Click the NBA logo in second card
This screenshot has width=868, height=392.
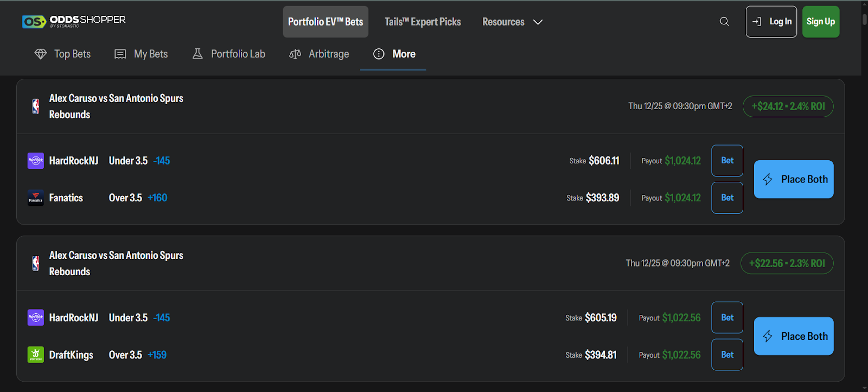(x=36, y=263)
